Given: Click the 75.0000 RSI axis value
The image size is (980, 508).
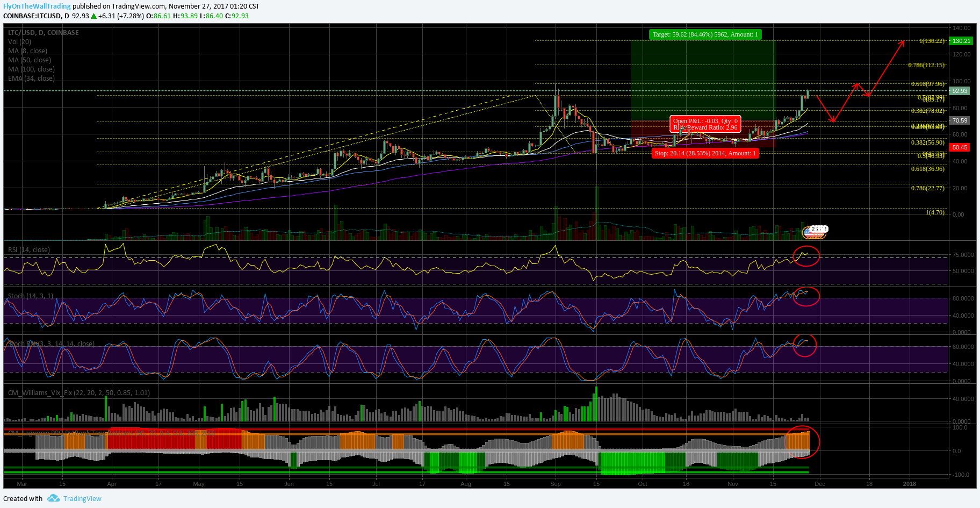Looking at the screenshot, I should coord(963,255).
